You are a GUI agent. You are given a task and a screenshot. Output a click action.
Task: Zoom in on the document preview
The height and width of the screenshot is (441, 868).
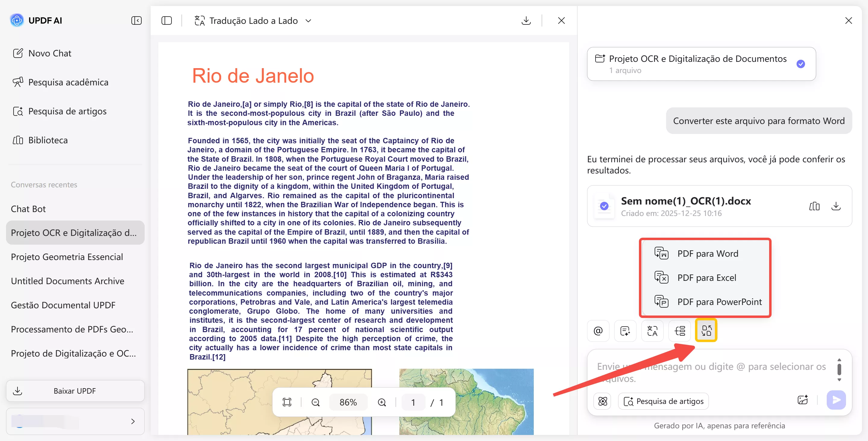pyautogui.click(x=382, y=402)
